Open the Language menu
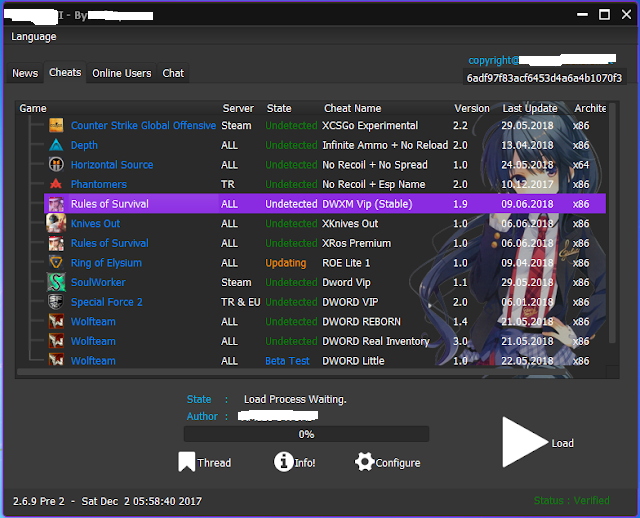This screenshot has height=518, width=640. coord(34,36)
